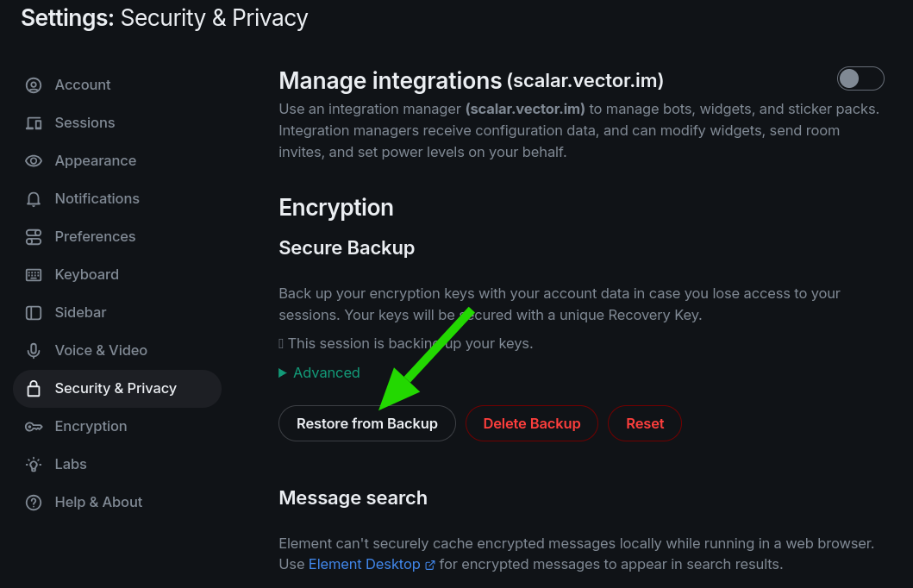This screenshot has width=913, height=588.
Task: Open the Preferences settings tab
Action: tap(95, 237)
